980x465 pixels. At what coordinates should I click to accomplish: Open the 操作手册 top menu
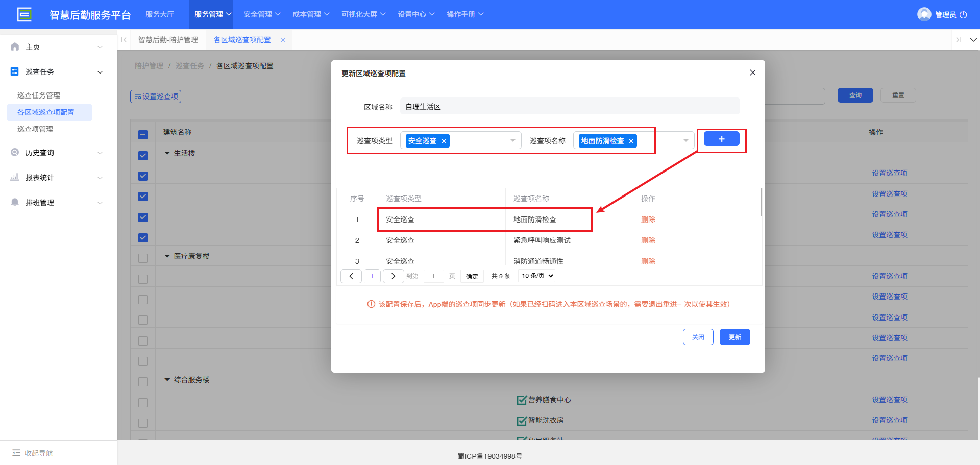[465, 14]
